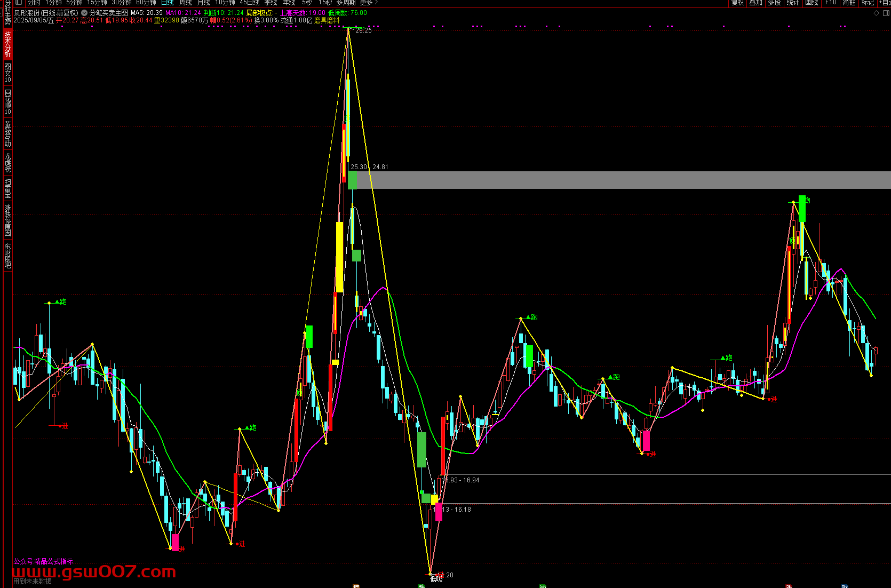Select the 30分钟 period
This screenshot has width=891, height=588.
click(122, 3)
